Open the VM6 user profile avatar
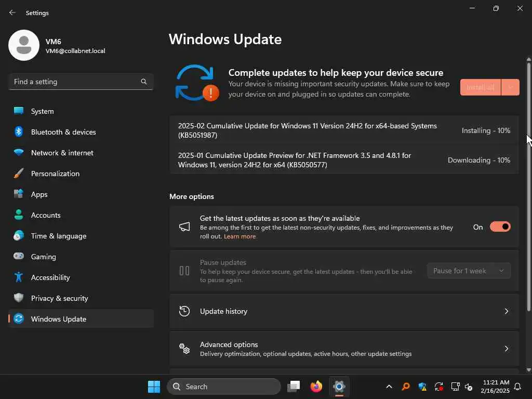 click(x=24, y=45)
